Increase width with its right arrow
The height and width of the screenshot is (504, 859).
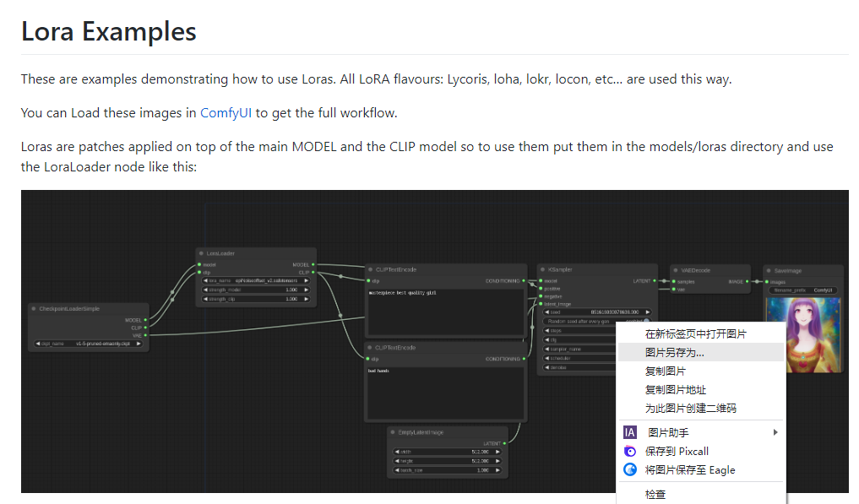(x=497, y=452)
